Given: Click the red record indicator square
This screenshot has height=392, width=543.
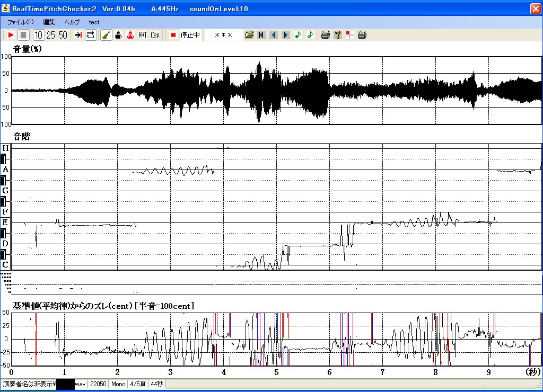Looking at the screenshot, I should (173, 35).
